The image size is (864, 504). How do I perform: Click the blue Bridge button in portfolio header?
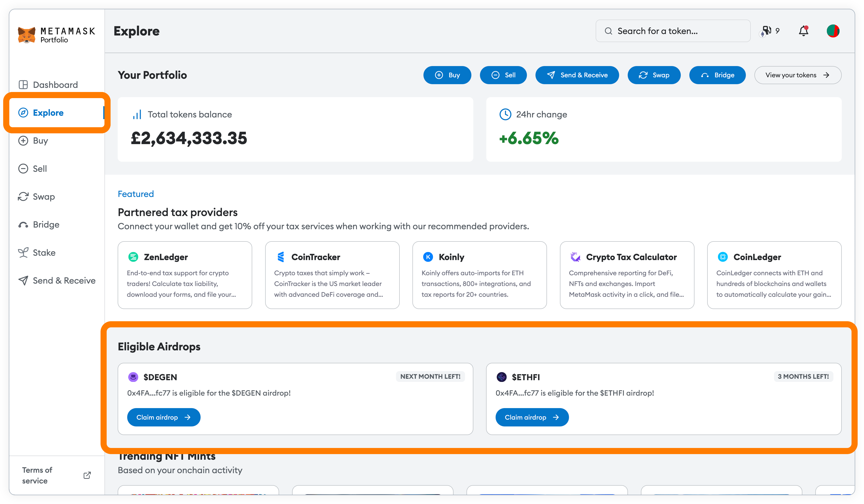(x=717, y=75)
